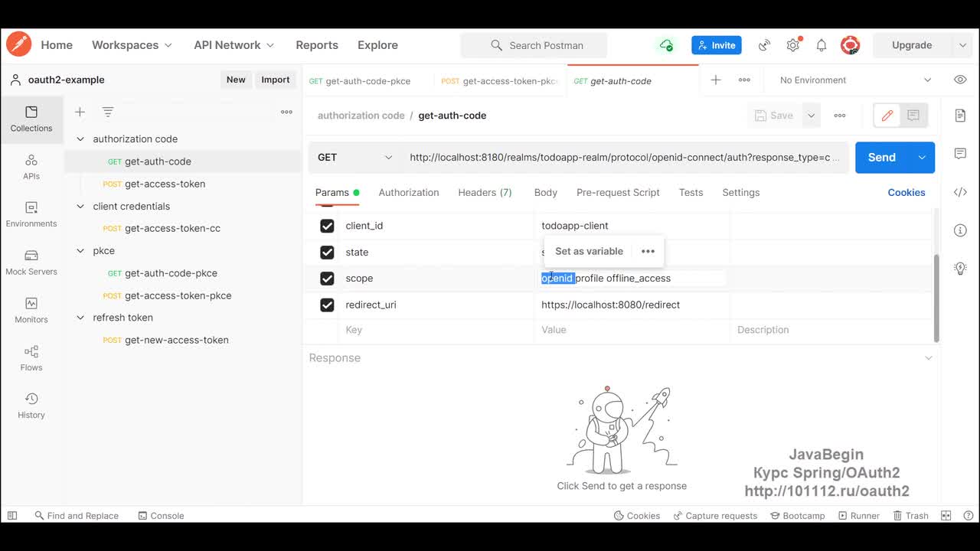The image size is (980, 551).
Task: Open the settings gear icon
Action: pos(793,45)
